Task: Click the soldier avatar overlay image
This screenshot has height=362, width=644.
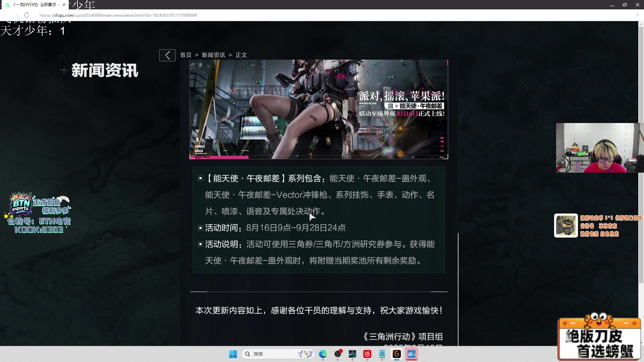Action: coord(566,226)
